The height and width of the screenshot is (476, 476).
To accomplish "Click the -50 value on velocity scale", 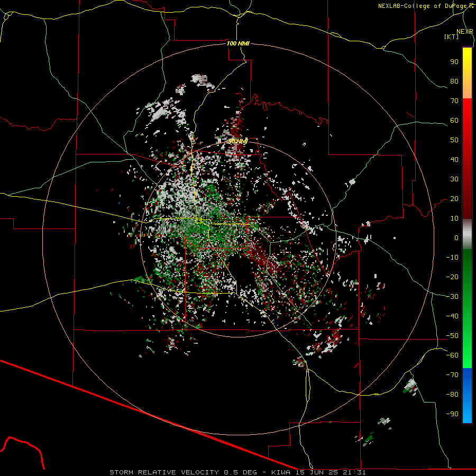I will point(452,336).
